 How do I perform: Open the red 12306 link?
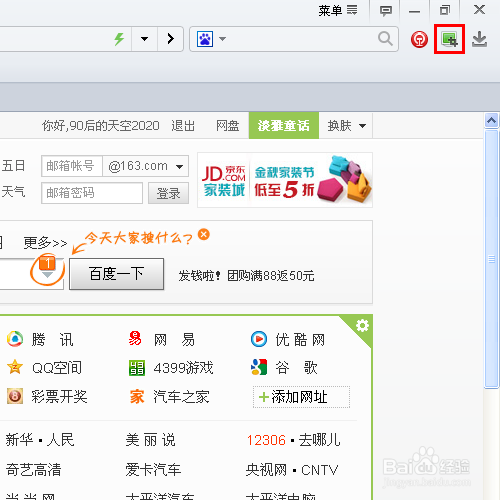tap(266, 440)
